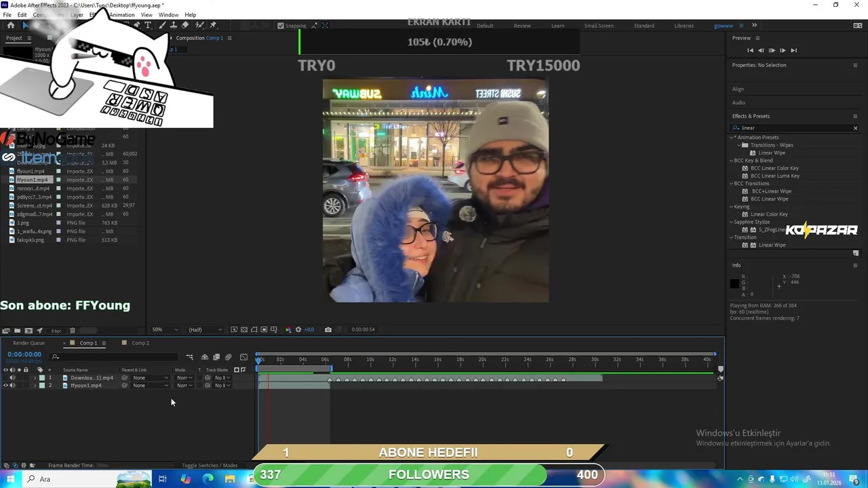The width and height of the screenshot is (868, 488).
Task: Toggle mask and shape path visibility in viewer
Action: [254, 329]
